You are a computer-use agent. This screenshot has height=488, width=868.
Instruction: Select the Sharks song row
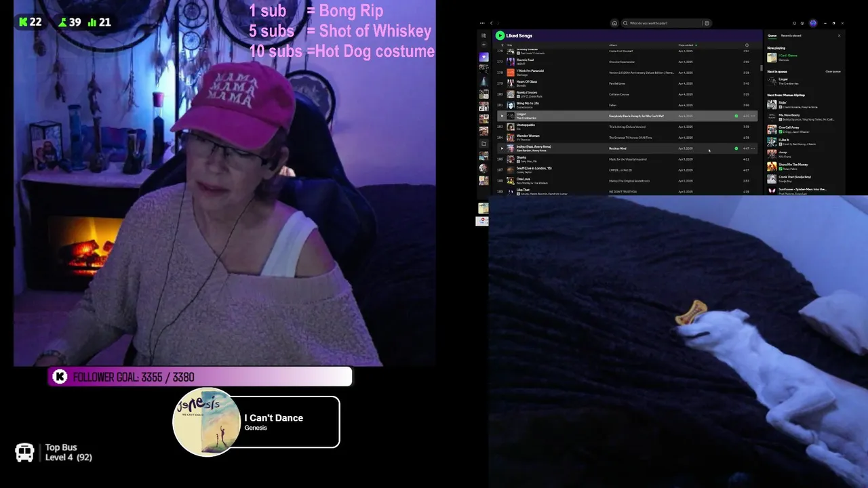tap(627, 159)
